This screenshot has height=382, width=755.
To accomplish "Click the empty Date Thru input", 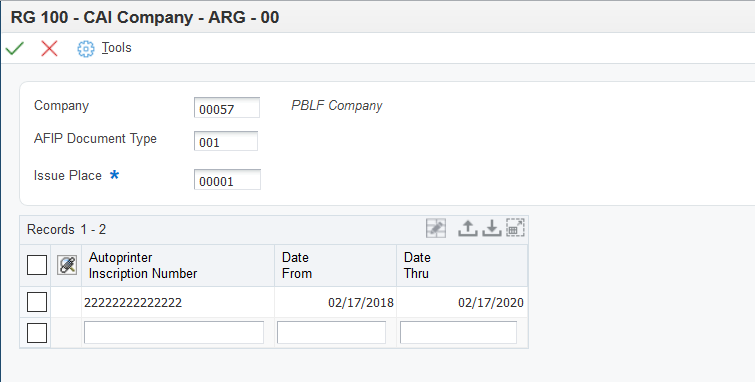I will click(x=458, y=332).
